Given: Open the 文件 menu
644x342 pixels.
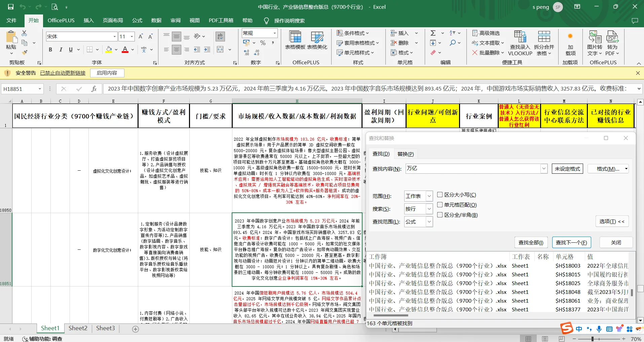Looking at the screenshot, I should click(x=11, y=21).
